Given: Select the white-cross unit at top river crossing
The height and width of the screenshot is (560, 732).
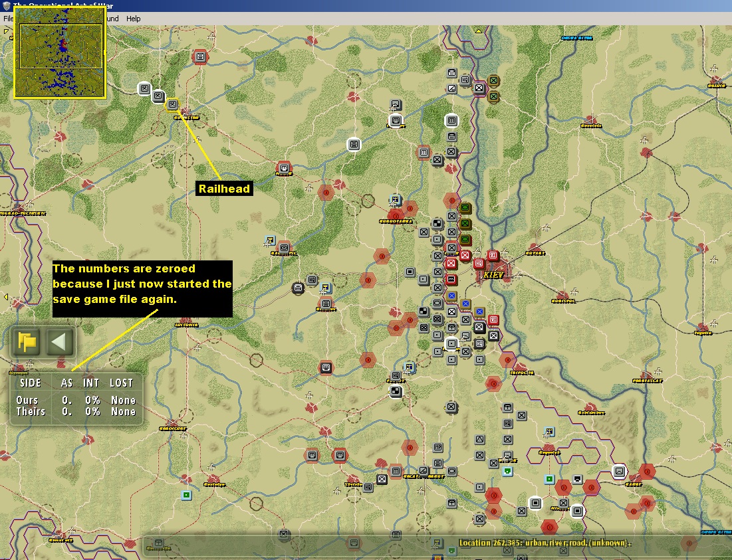Looking at the screenshot, I should [479, 88].
